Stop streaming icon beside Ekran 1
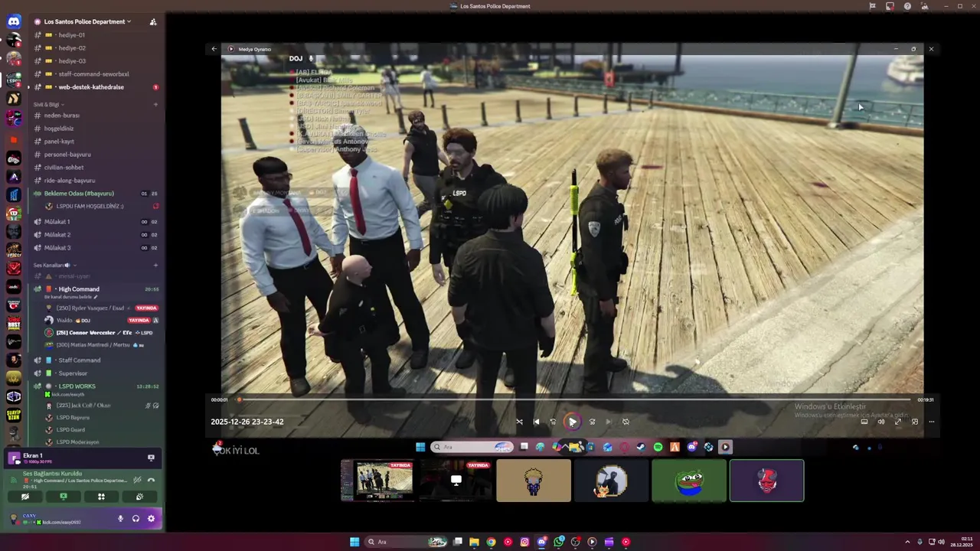Viewport: 980px width, 551px height. [x=151, y=458]
